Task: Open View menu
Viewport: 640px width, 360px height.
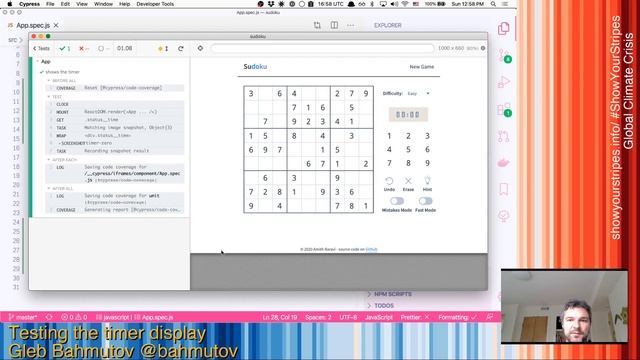Action: pos(82,4)
